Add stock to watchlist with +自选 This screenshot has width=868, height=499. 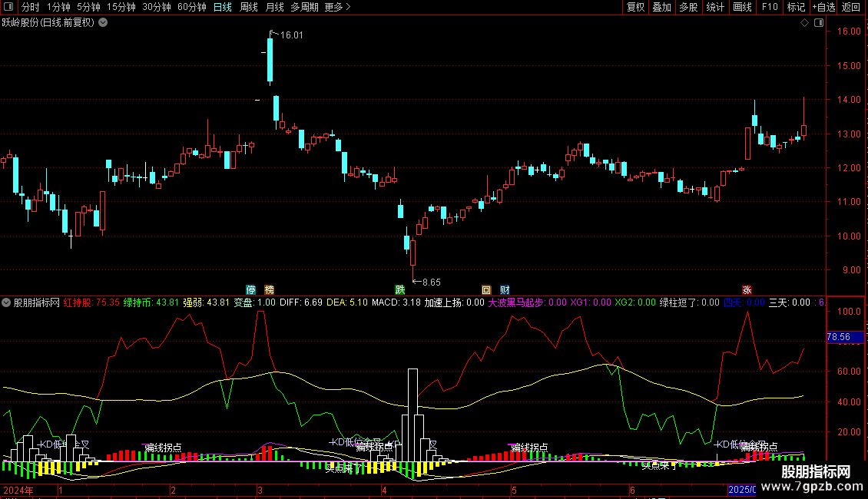823,7
